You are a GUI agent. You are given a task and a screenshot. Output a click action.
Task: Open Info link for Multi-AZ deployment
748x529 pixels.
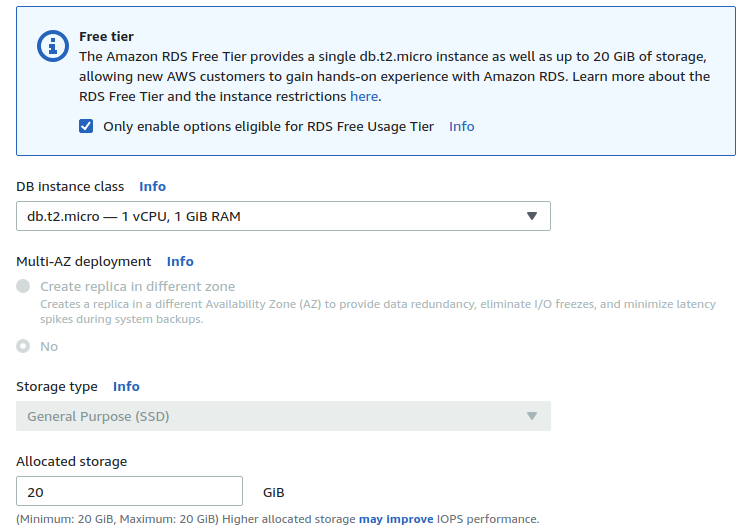pos(180,261)
